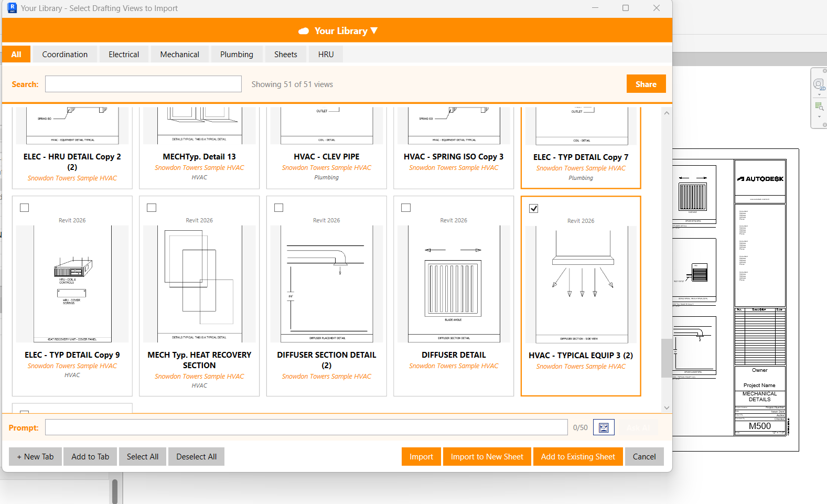Open the Mechanical tab

click(180, 54)
